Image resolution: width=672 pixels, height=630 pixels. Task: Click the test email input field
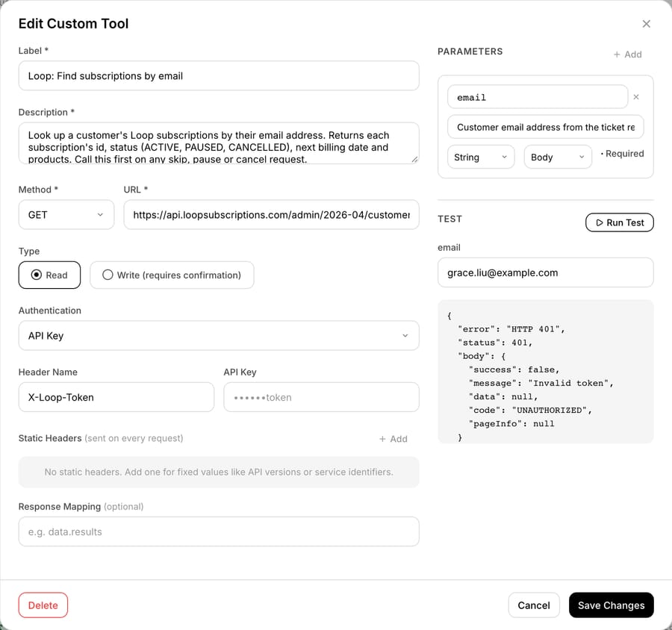pos(545,272)
